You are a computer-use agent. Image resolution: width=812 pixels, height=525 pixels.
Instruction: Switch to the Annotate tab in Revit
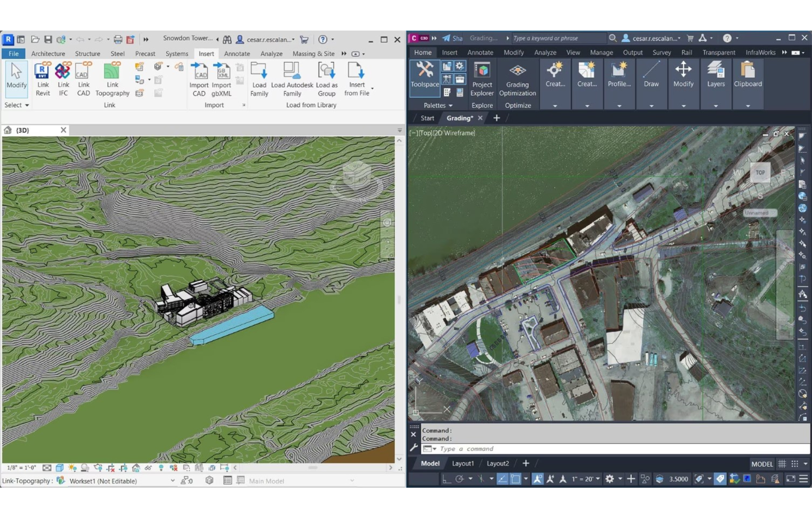click(x=237, y=54)
